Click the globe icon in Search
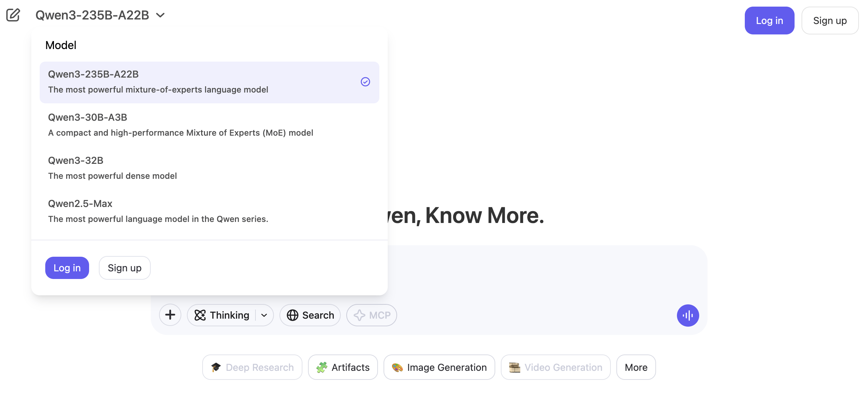Screen dimensions: 868x399 (x=292, y=315)
